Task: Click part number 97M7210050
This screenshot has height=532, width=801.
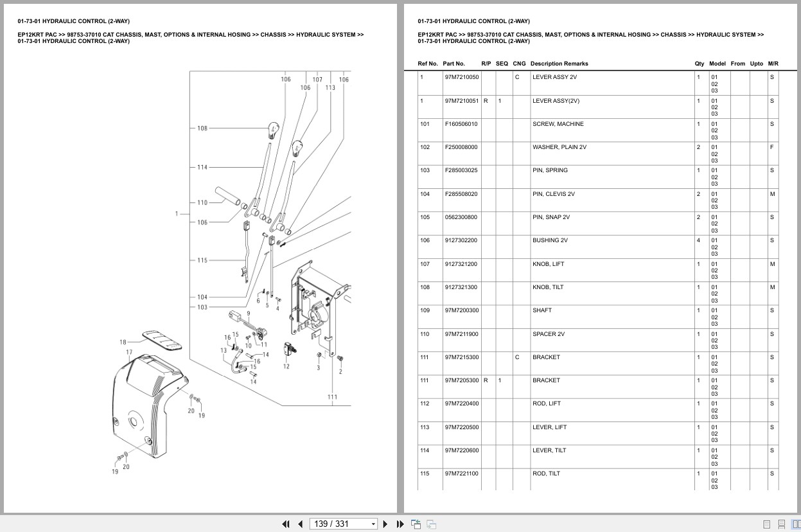Action: point(462,77)
